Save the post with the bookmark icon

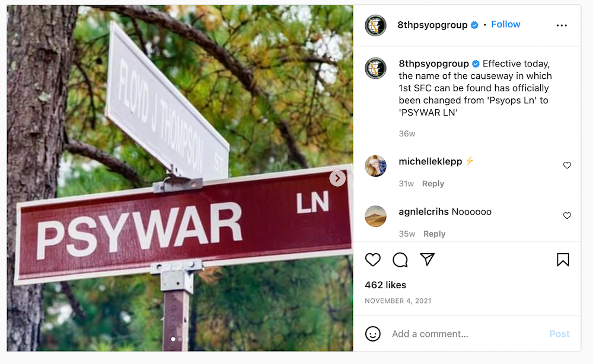[x=563, y=260]
